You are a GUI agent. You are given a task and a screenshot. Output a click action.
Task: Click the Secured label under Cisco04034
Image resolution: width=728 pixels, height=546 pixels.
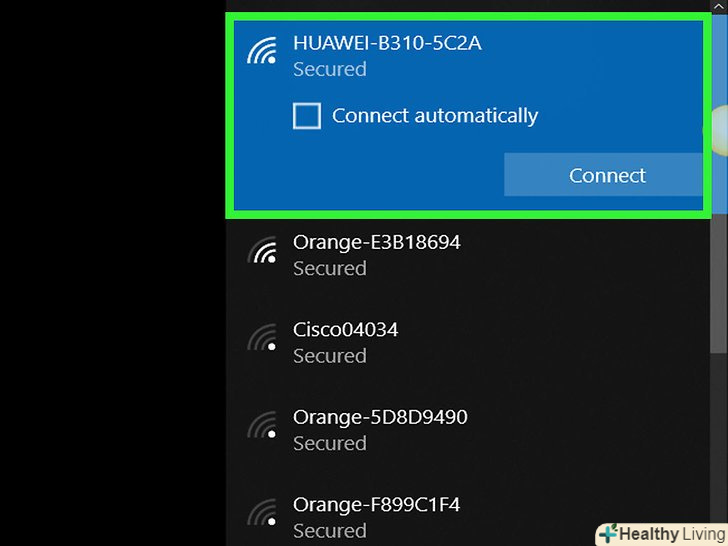click(x=330, y=356)
